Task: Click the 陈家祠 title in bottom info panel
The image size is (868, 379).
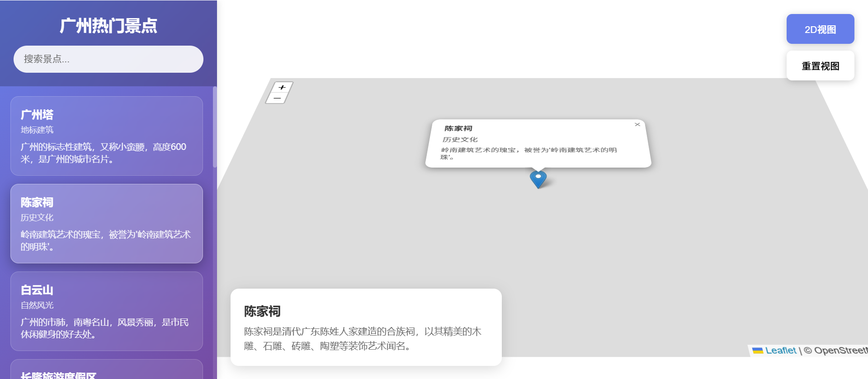Action: 262,311
